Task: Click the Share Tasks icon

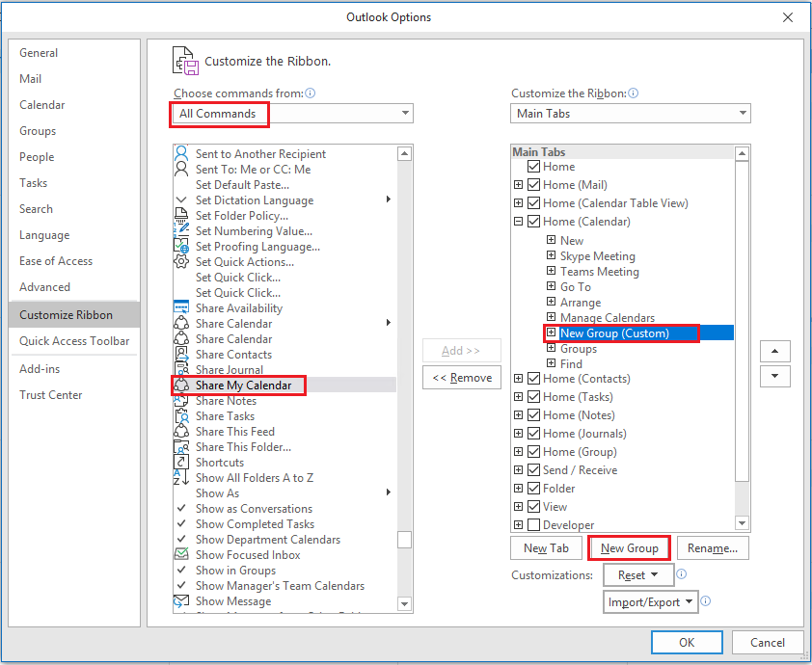Action: tap(181, 416)
